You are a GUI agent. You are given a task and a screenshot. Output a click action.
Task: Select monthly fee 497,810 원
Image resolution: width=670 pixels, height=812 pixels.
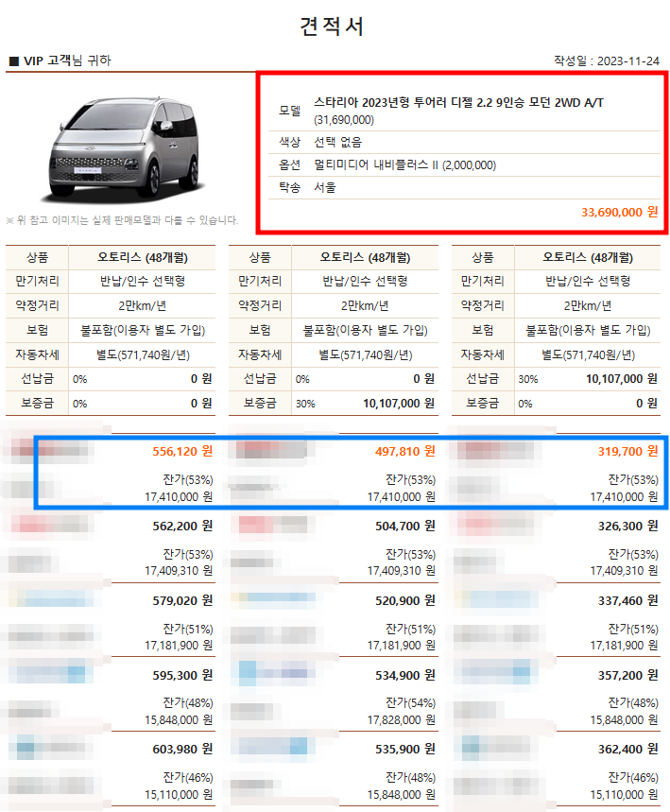point(404,452)
